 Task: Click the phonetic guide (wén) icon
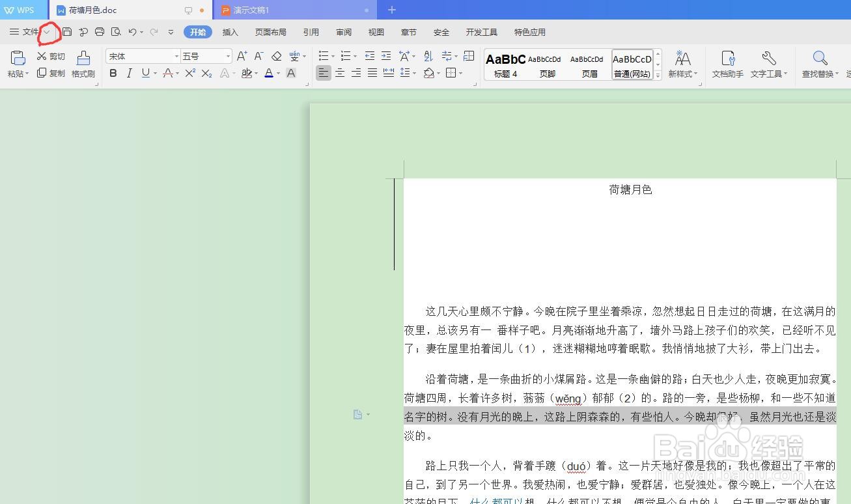(295, 57)
